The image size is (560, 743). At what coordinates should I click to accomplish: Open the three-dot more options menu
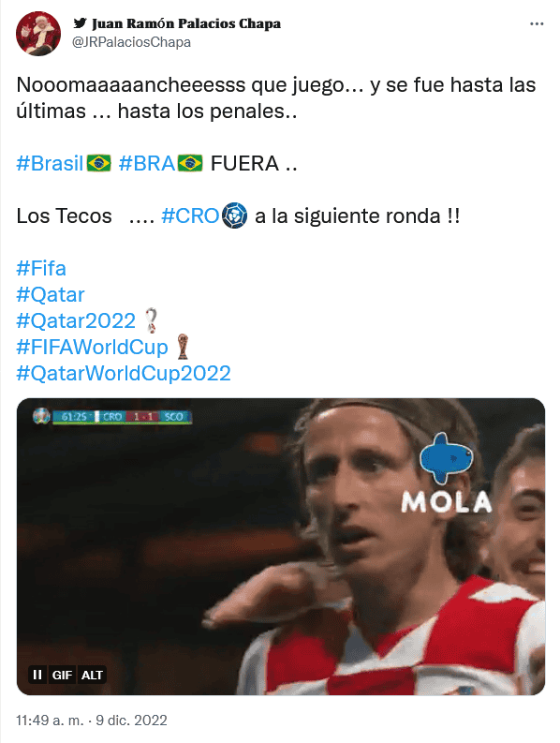click(537, 23)
